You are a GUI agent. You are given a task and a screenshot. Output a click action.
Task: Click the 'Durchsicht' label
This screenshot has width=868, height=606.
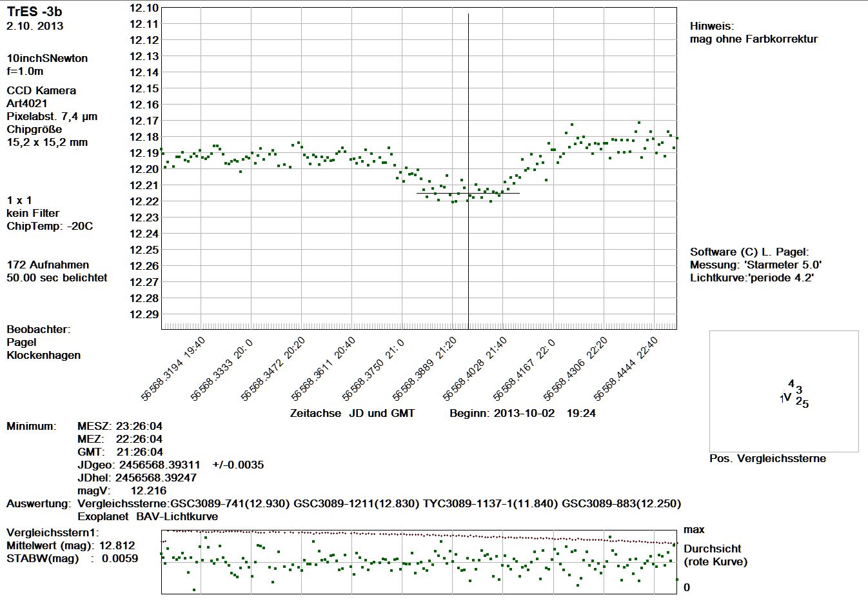[713, 549]
